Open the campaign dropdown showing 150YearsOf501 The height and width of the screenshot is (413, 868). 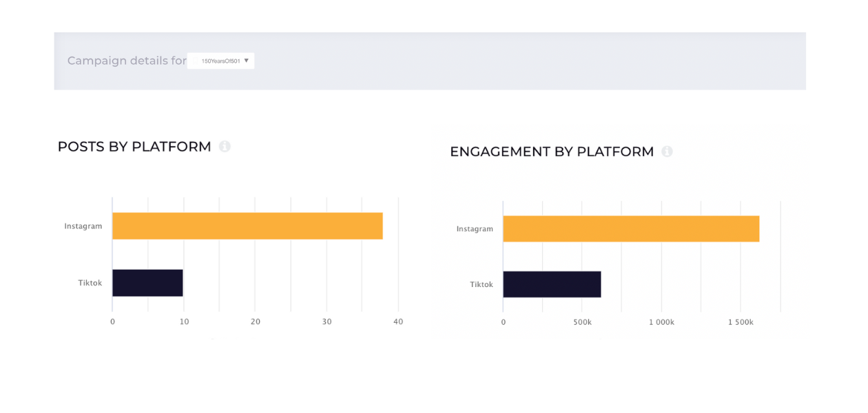[220, 61]
